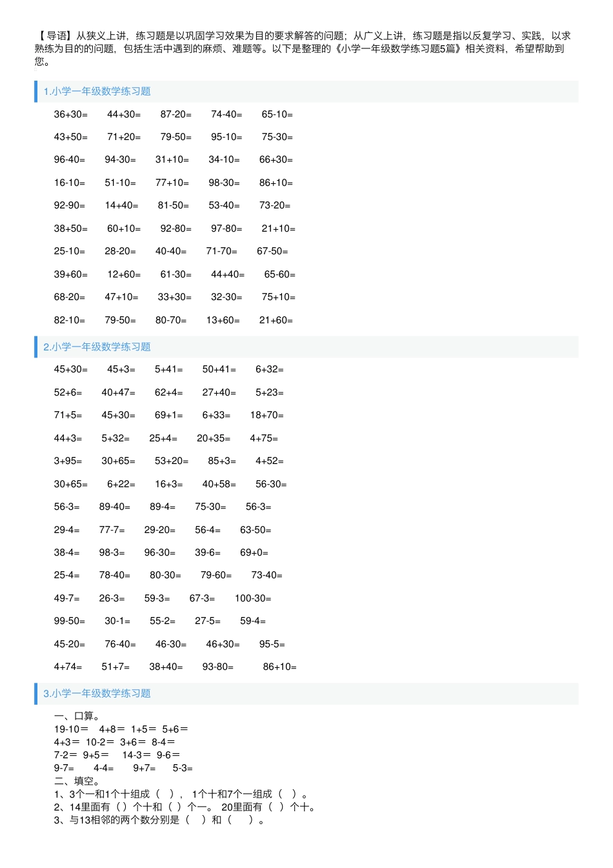This screenshot has width=613, height=868.
Task: Click the problem 19-10= in section three
Action: 72,729
